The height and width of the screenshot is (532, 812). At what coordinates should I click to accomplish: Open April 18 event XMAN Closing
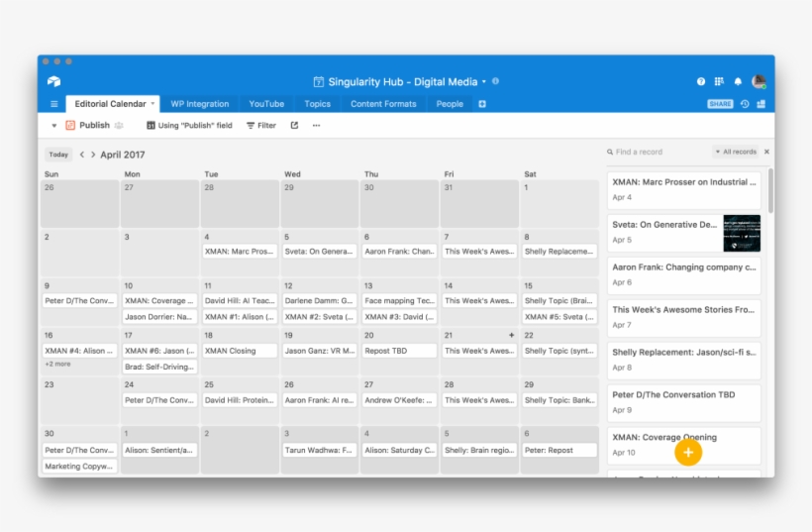coord(240,351)
